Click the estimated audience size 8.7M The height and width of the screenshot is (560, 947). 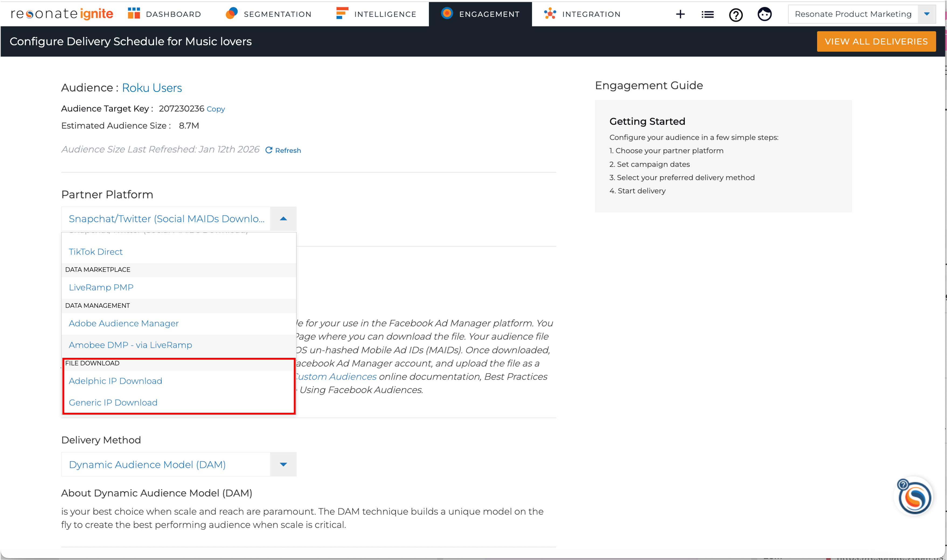[x=189, y=126]
